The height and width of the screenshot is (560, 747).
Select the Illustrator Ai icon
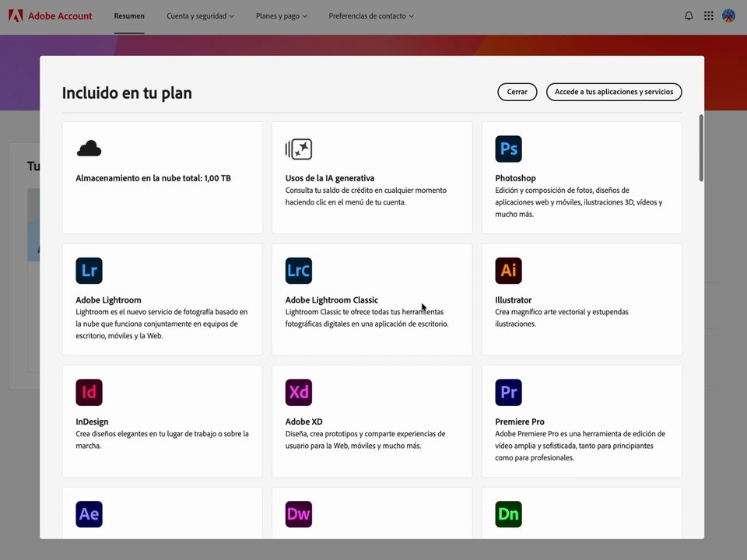pyautogui.click(x=508, y=271)
